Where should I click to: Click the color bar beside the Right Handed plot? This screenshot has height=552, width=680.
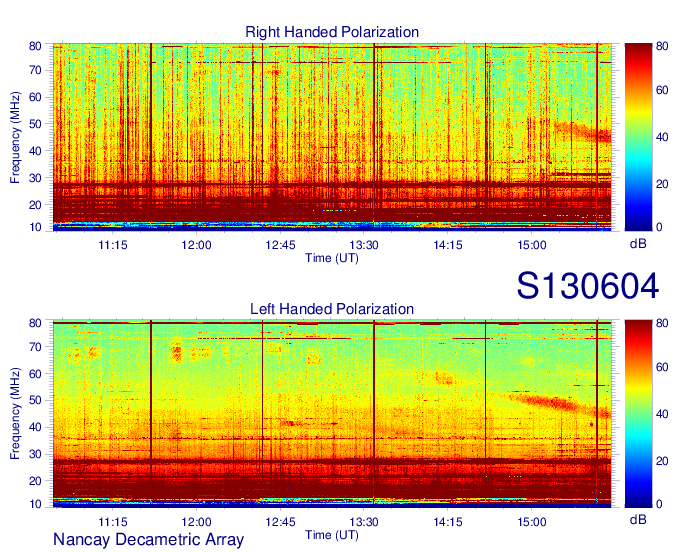[x=638, y=137]
